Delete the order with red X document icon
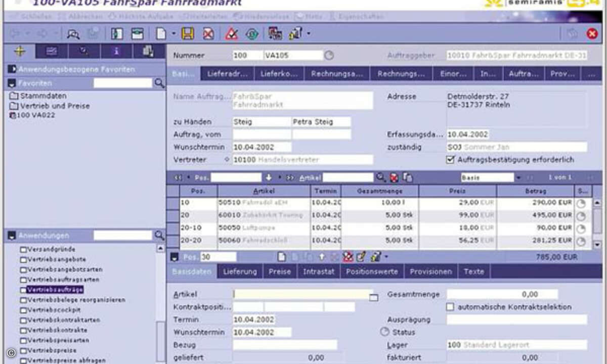This screenshot has height=364, width=607. (x=208, y=34)
